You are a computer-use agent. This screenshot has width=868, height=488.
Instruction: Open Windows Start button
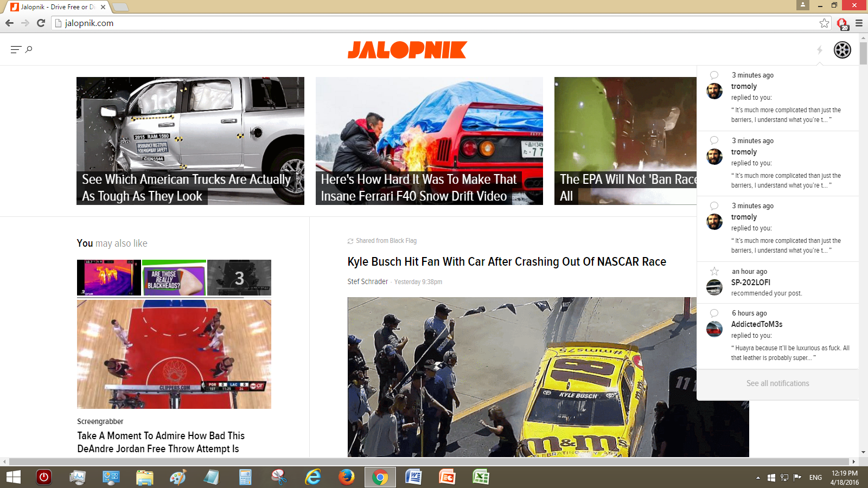(13, 477)
